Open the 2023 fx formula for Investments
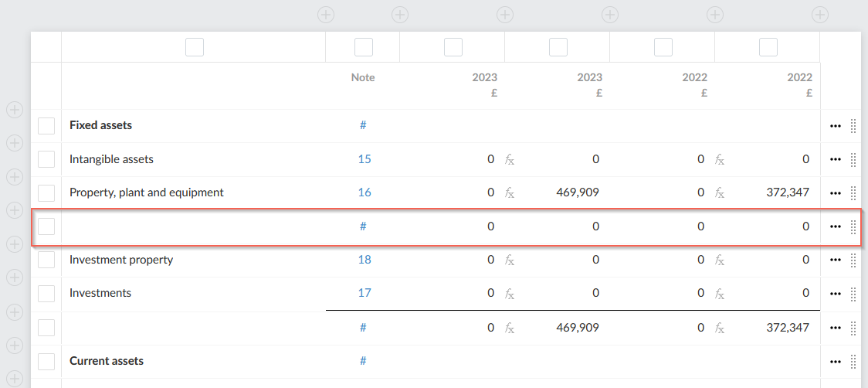 click(509, 293)
